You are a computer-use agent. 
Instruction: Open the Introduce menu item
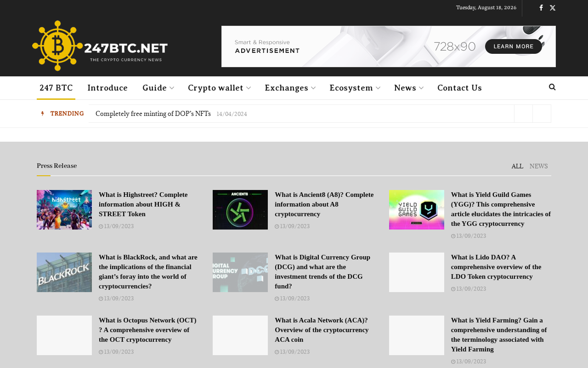(107, 88)
